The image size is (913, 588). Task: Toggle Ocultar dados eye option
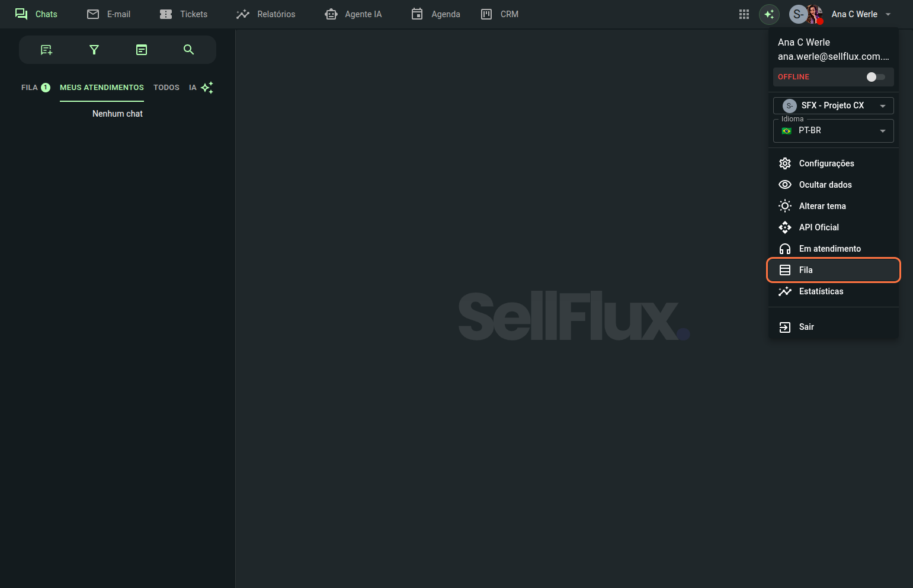pyautogui.click(x=825, y=185)
